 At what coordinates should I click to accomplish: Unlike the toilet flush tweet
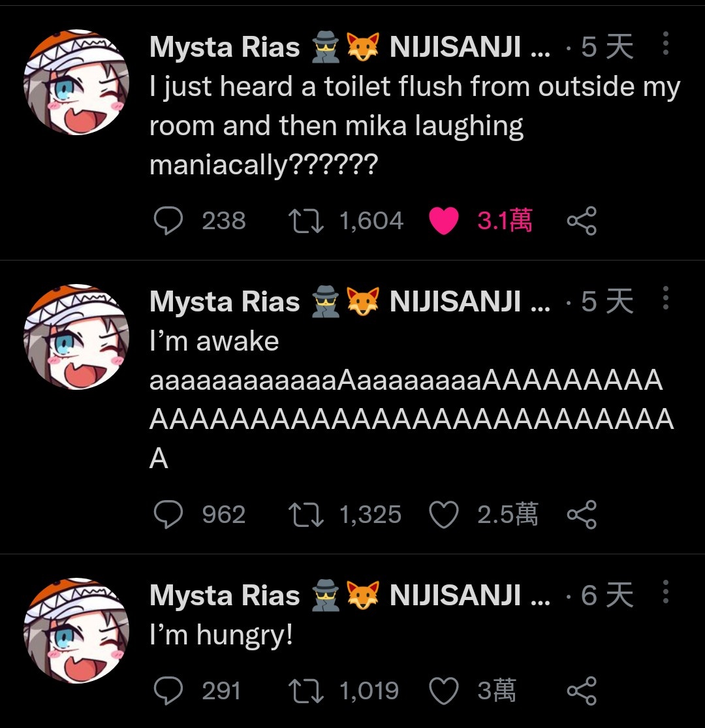point(444,221)
